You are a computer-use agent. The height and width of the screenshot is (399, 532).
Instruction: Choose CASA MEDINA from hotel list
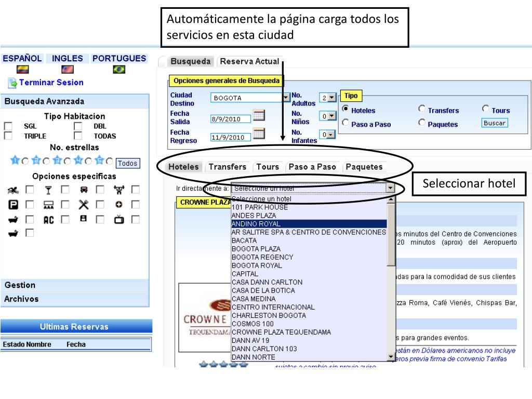(309, 299)
